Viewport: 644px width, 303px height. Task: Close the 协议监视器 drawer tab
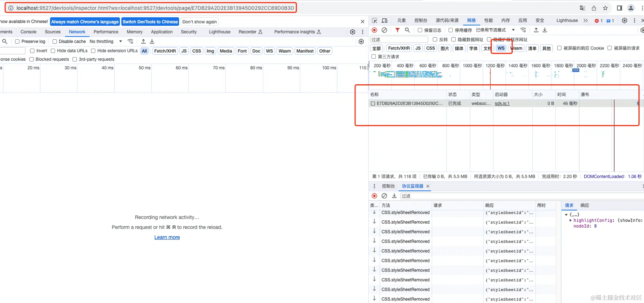pyautogui.click(x=428, y=186)
